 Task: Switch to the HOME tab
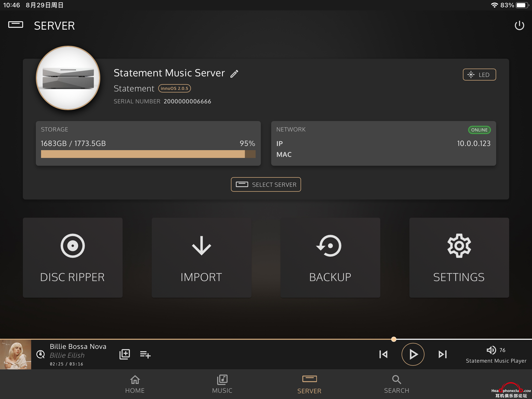(x=135, y=384)
